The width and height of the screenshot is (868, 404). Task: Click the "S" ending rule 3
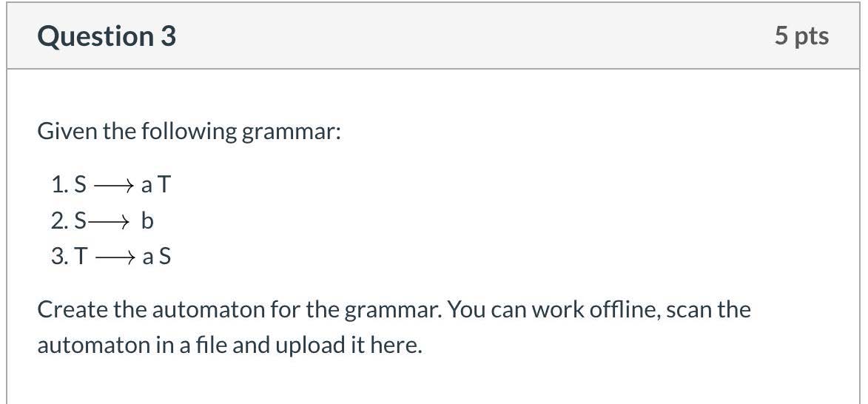coord(165,257)
